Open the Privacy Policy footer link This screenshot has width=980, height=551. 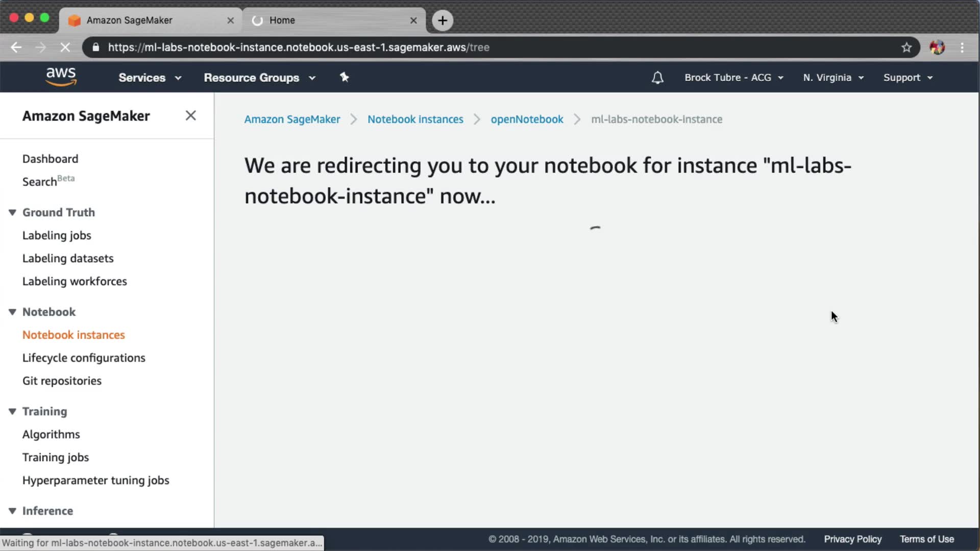(852, 539)
